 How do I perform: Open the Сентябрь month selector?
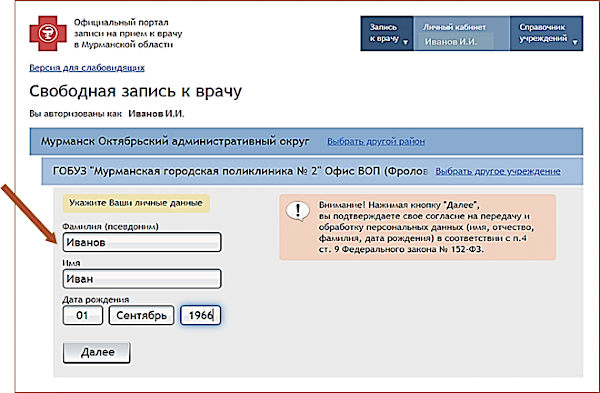click(142, 315)
